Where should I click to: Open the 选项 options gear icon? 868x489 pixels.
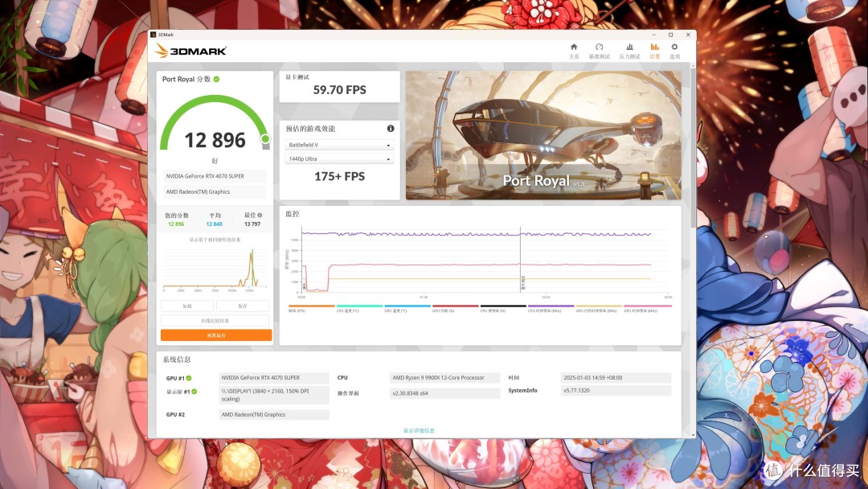[x=674, y=51]
